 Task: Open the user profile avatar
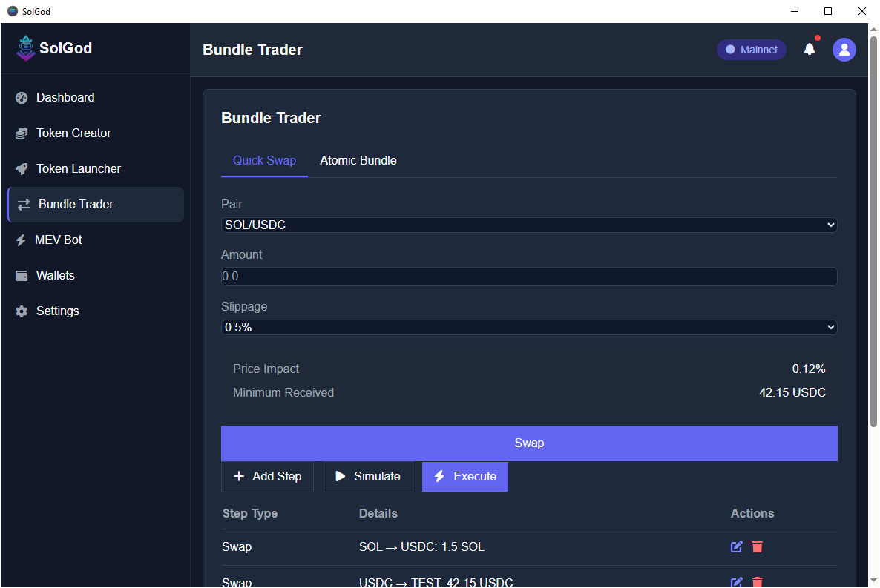point(844,50)
